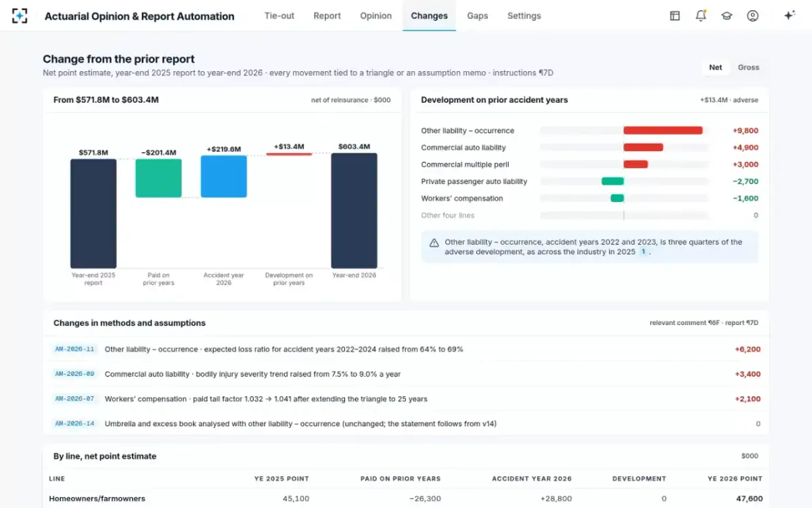Click the +3,400 assumption change value
Screen dimensions: 812x508
pos(747,374)
